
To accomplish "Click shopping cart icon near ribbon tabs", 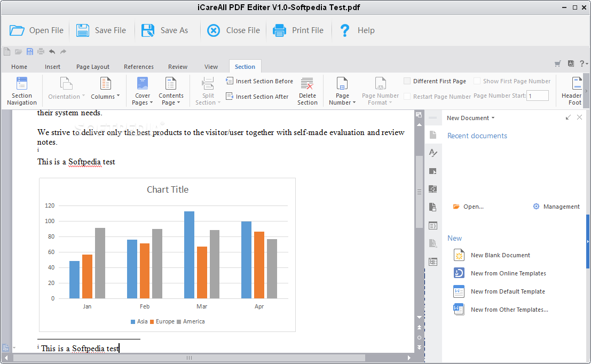I will click(x=558, y=64).
